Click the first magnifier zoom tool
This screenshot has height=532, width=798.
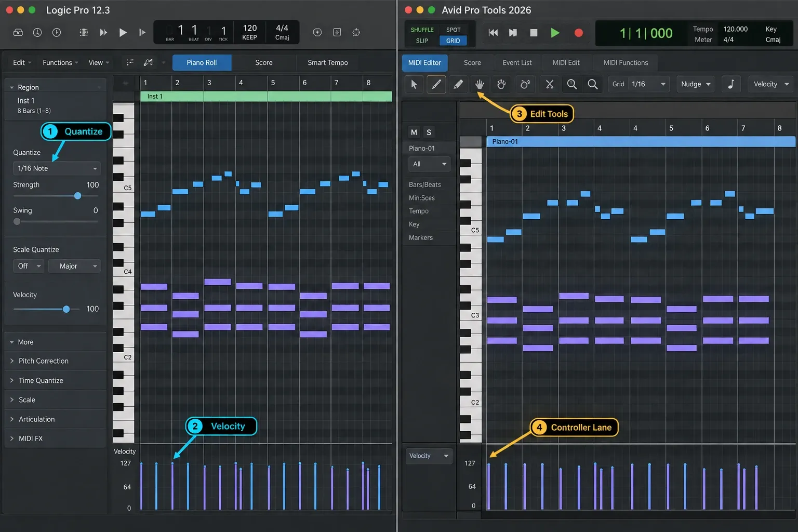click(x=572, y=84)
